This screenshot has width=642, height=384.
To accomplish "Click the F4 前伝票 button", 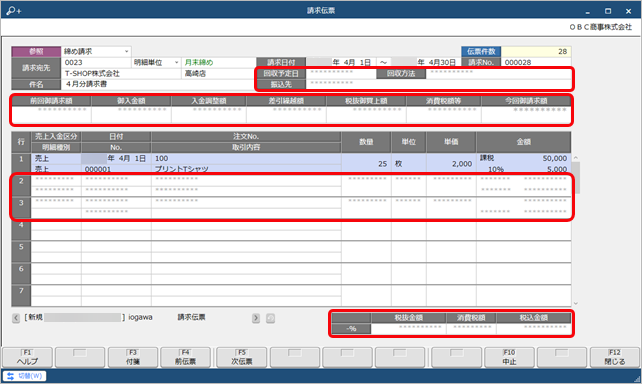I will (x=185, y=357).
